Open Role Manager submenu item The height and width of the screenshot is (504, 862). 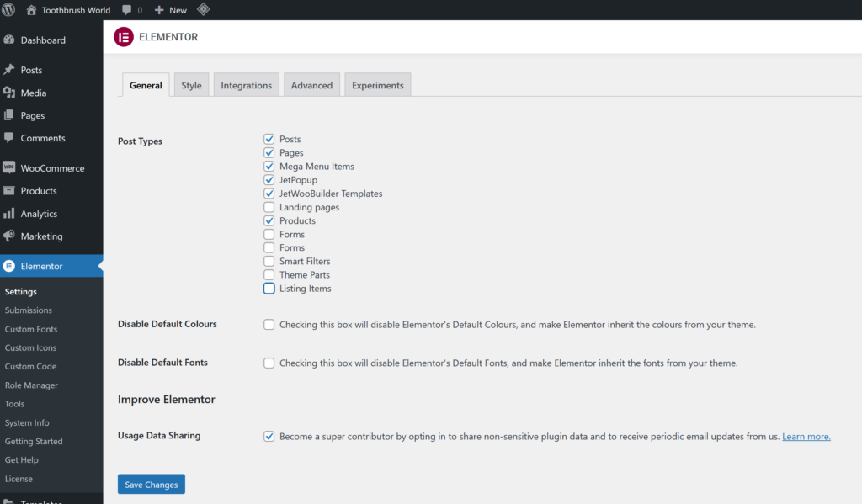pyautogui.click(x=31, y=385)
